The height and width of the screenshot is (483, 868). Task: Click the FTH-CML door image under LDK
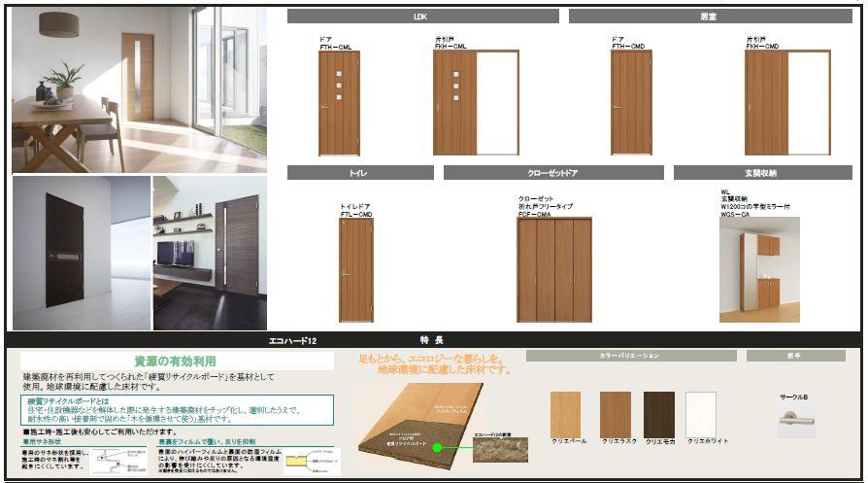tap(339, 103)
